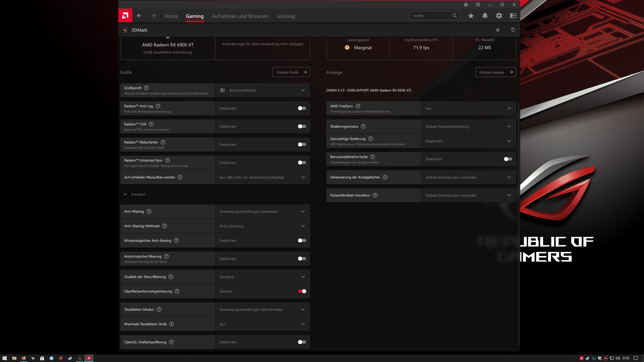
Task: Show help for Tessellation-Modus
Action: click(159, 309)
